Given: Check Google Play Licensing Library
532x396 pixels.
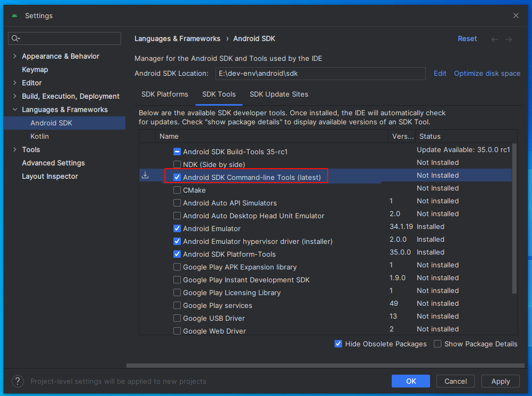Looking at the screenshot, I should 177,292.
